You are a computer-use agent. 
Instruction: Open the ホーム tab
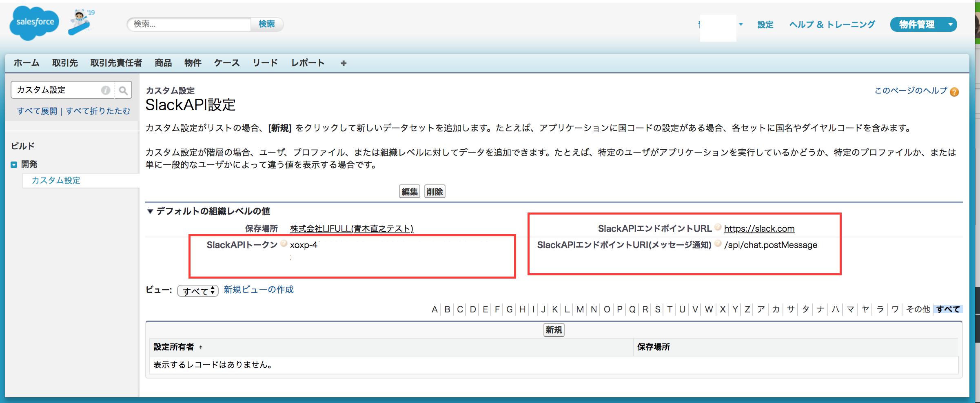[x=27, y=63]
